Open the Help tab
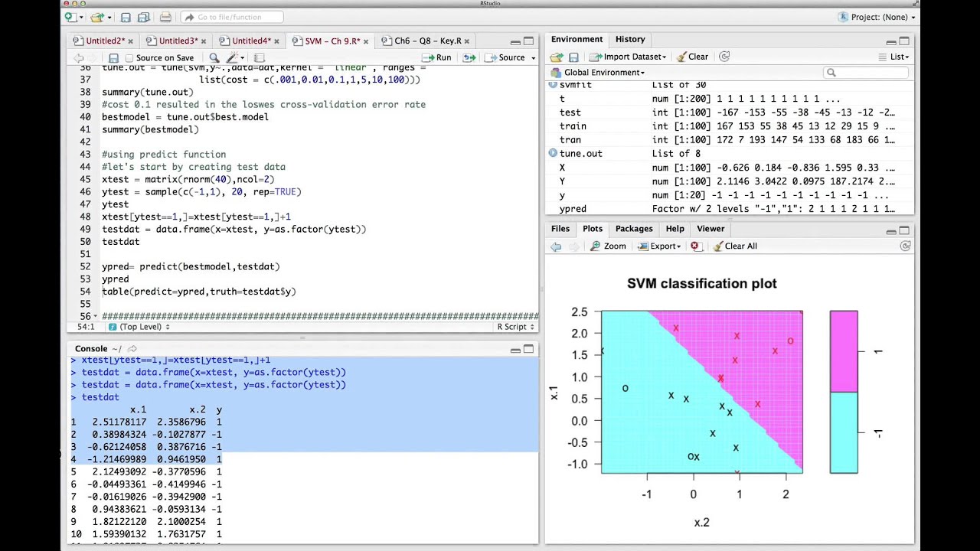980x551 pixels. point(675,228)
